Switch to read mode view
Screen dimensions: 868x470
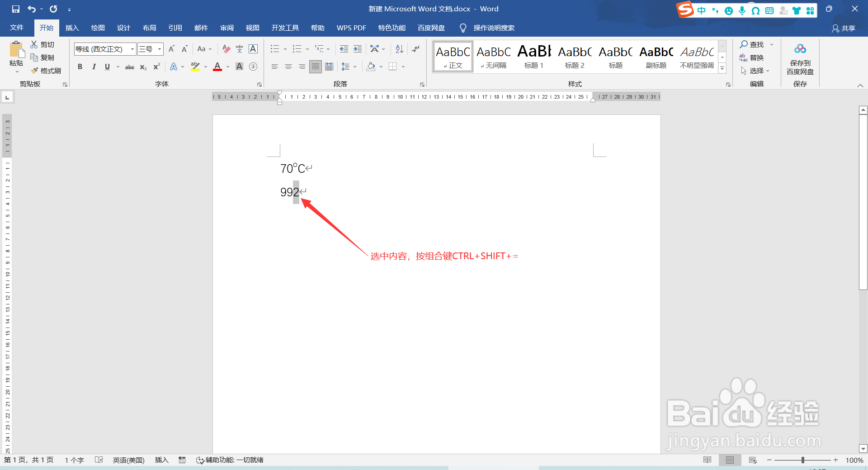[708, 460]
